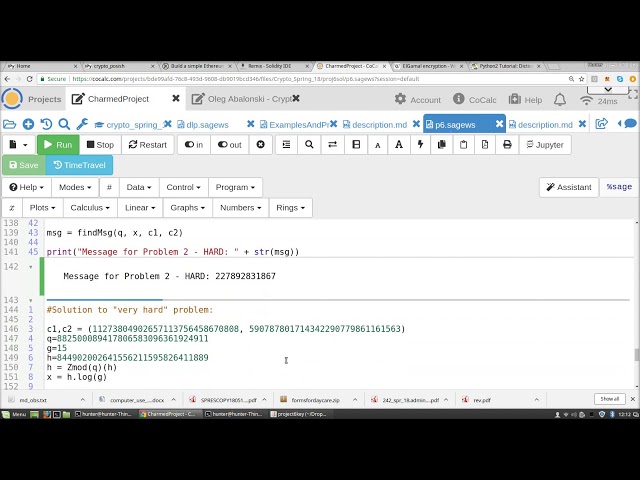This screenshot has height=480, width=640.
Task: Click the share arrow icon
Action: click(x=601, y=124)
